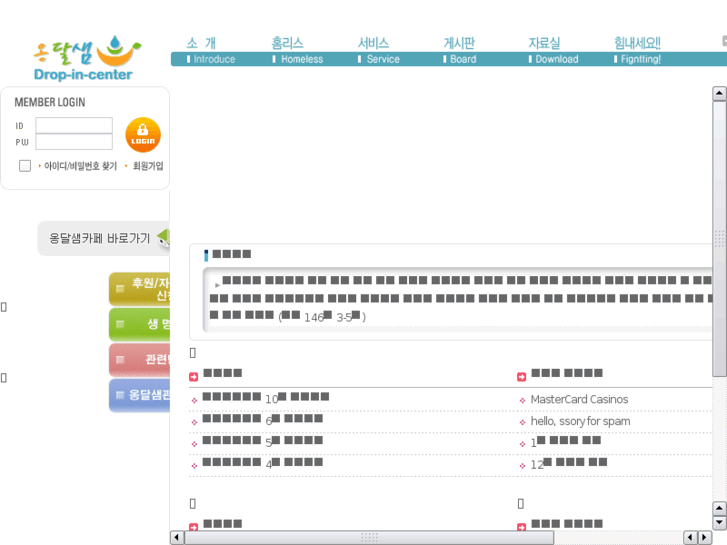Open the right list post starting with 12
Screen dimensions: 727x545
click(x=568, y=463)
